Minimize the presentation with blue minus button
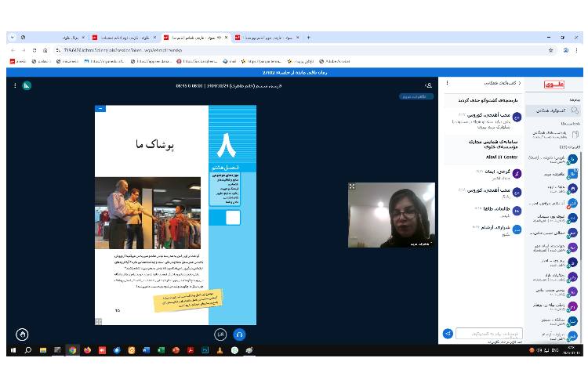This screenshot has width=588, height=376. click(100, 109)
